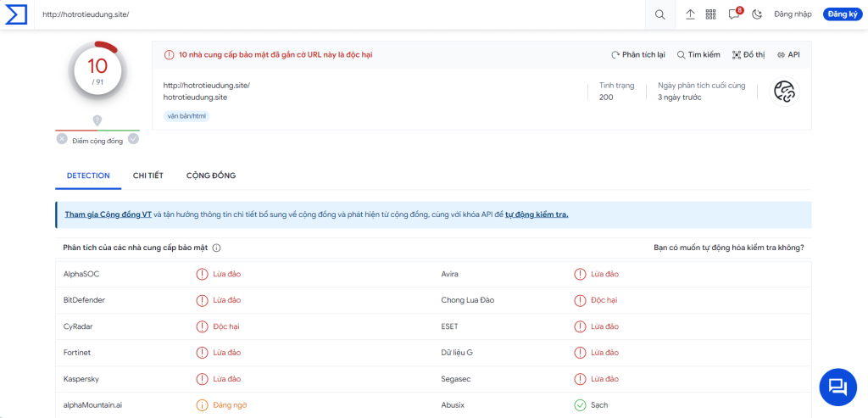Click the ESET vendor name
Screen dimensions: 868x418
(449, 326)
